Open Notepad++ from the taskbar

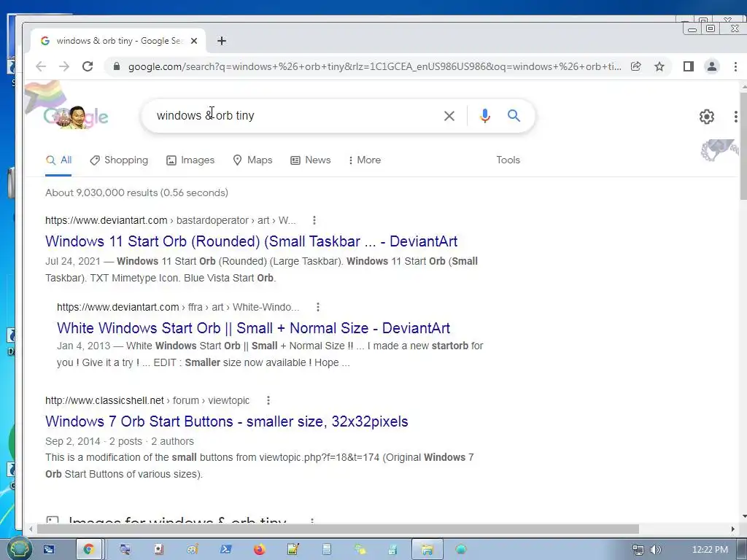(293, 550)
